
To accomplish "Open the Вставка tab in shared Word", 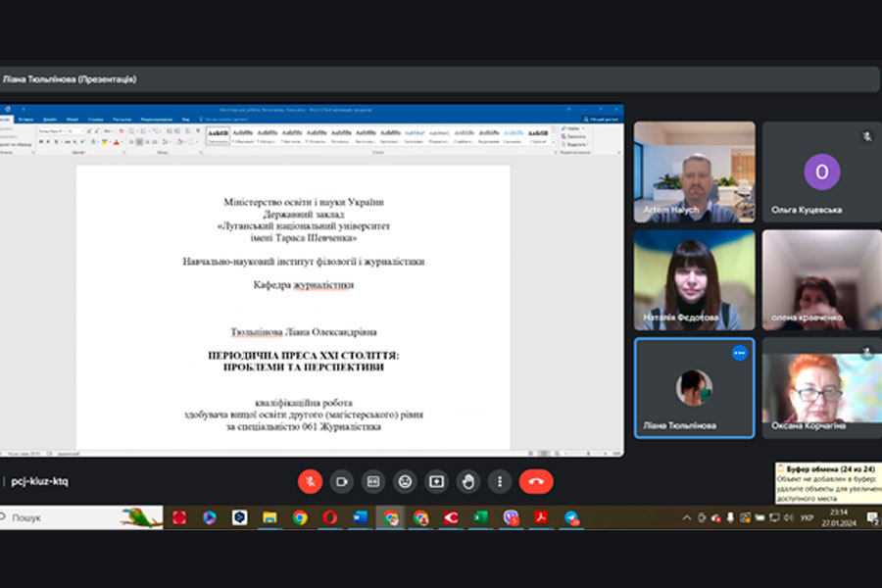I will (x=25, y=120).
